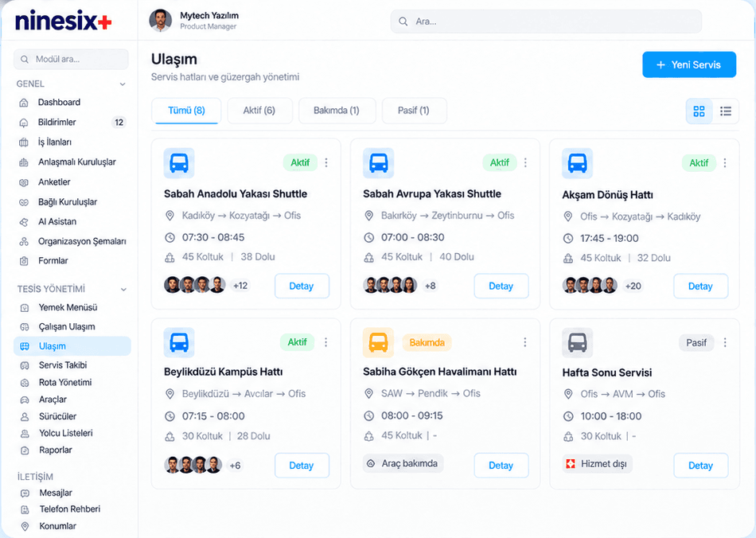Focus the Modül ara sidebar search

(72, 60)
